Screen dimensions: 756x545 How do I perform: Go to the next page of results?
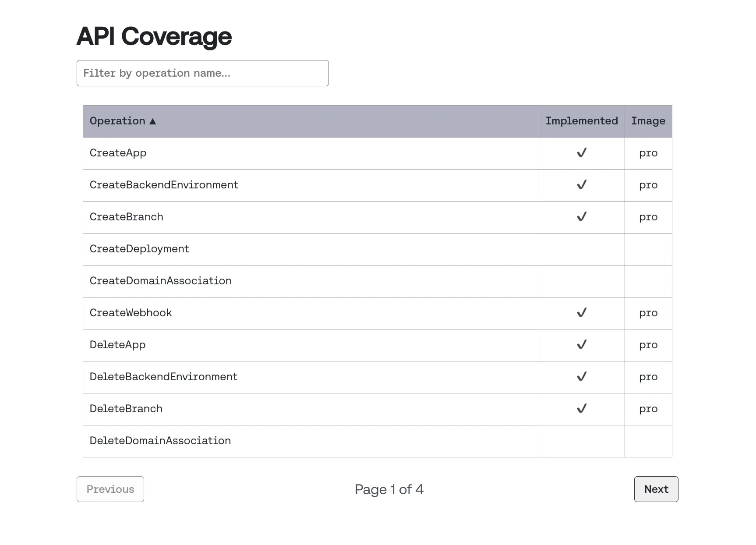[x=656, y=489]
